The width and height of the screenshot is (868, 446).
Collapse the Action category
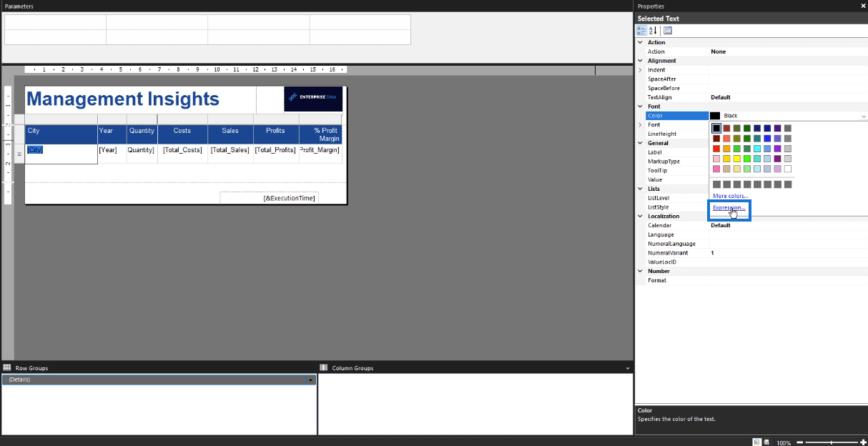point(640,42)
